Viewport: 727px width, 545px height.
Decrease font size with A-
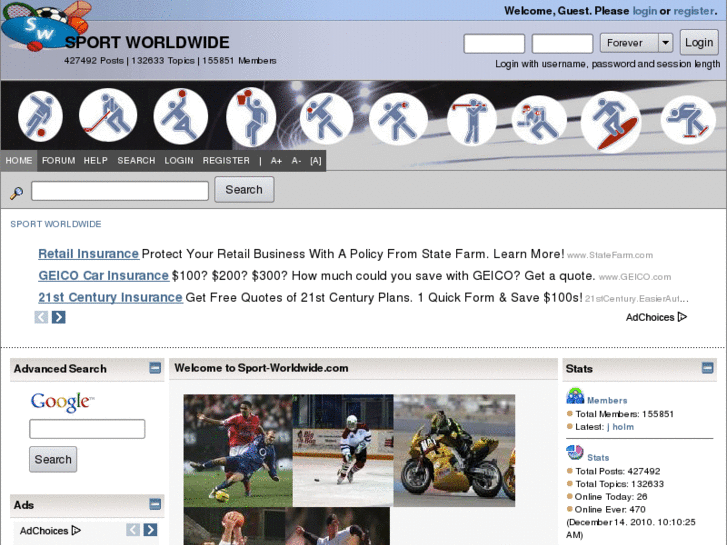coord(296,161)
